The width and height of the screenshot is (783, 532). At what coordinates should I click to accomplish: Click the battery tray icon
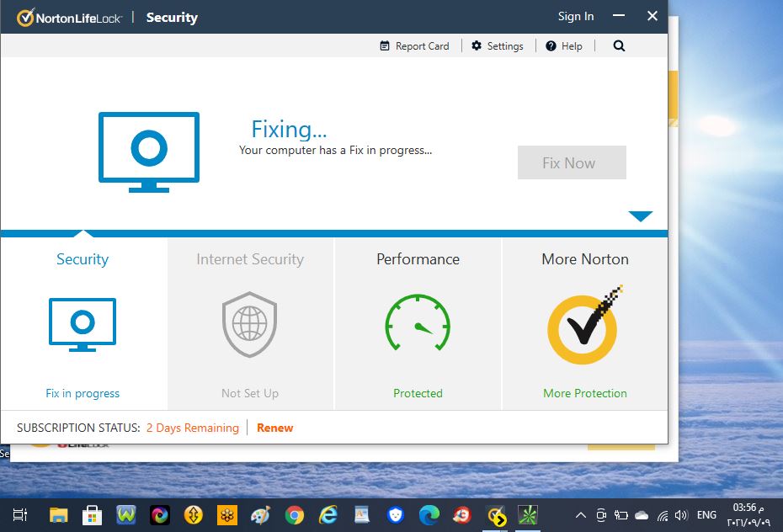[621, 515]
